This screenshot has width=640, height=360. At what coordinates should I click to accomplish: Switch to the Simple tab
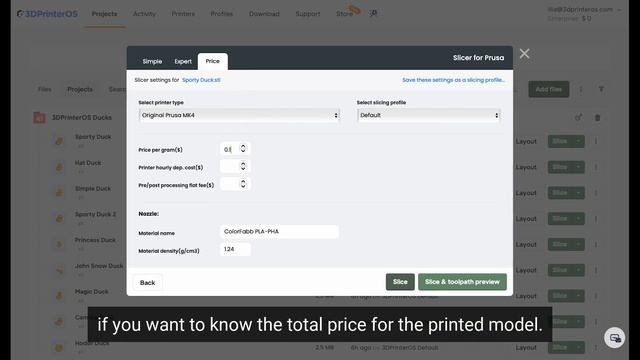click(152, 61)
